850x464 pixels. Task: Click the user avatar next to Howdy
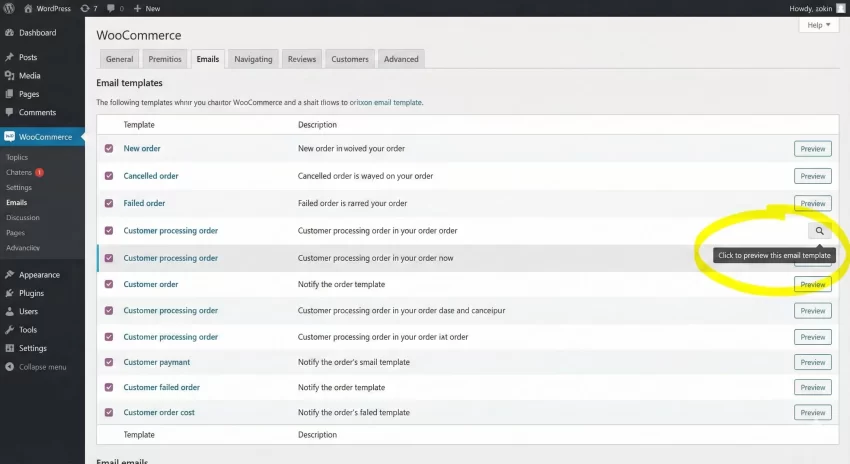coord(840,8)
